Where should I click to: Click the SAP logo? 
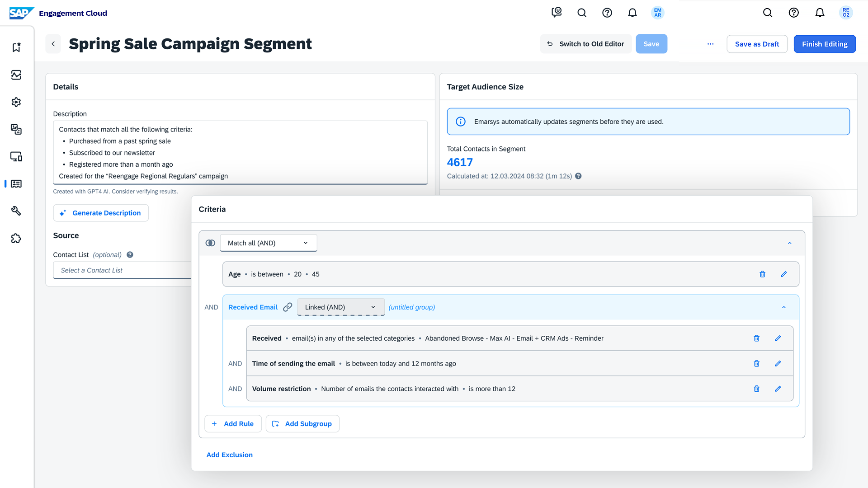click(x=22, y=13)
